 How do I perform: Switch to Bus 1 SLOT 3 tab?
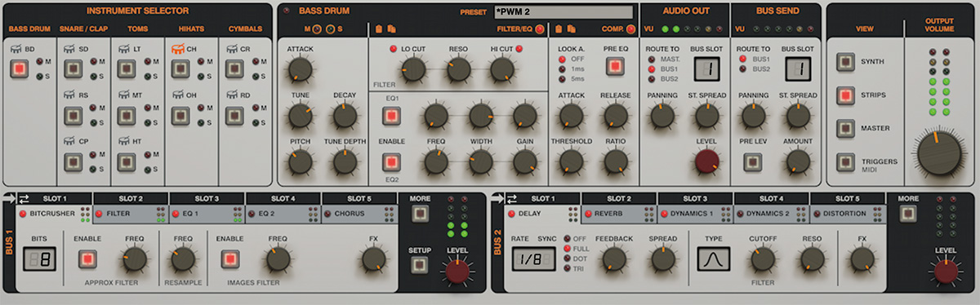pyautogui.click(x=207, y=199)
